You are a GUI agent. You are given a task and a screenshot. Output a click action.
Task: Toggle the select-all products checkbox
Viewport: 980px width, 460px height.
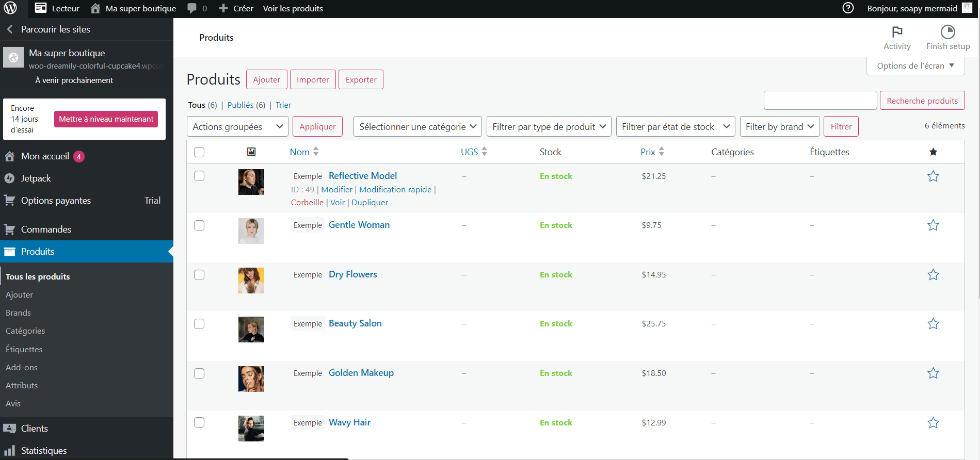click(199, 152)
